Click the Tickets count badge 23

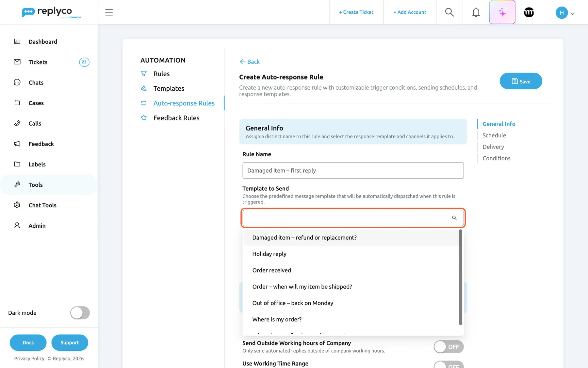tap(84, 62)
